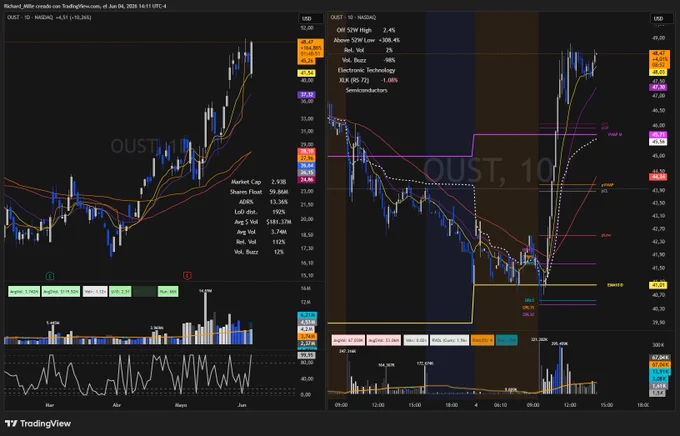Click the red 28,10 price label on the daily axis
The image size is (680, 436).
(x=306, y=151)
